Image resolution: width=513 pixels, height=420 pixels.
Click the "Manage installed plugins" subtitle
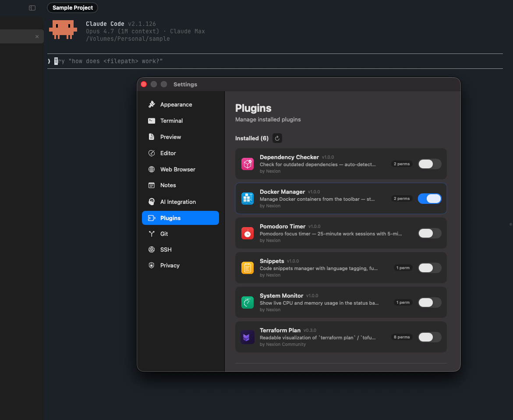click(x=268, y=120)
